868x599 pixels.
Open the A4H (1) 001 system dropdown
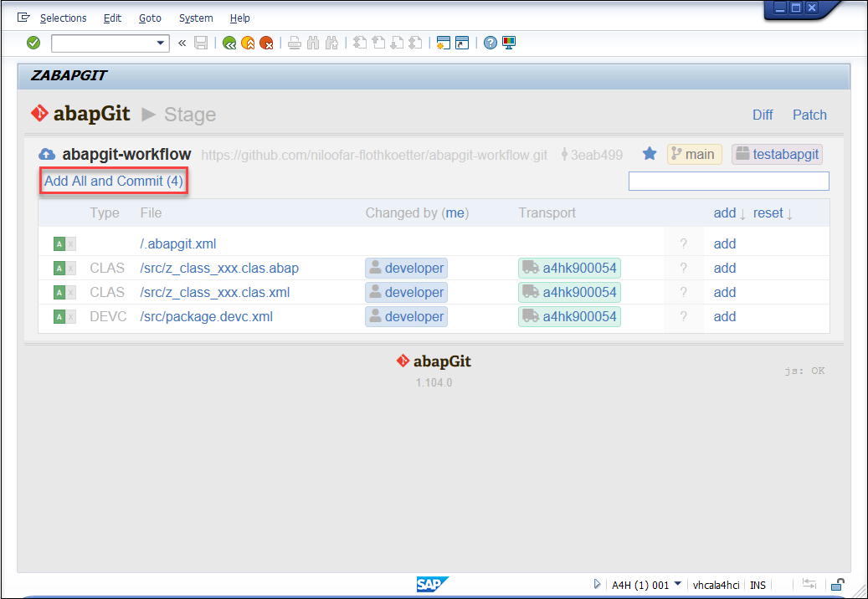pos(646,585)
